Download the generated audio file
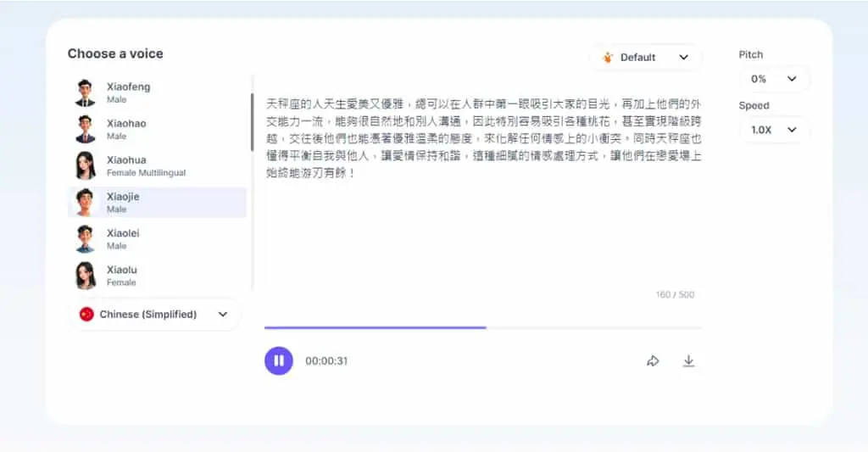868x452 pixels. (x=688, y=361)
